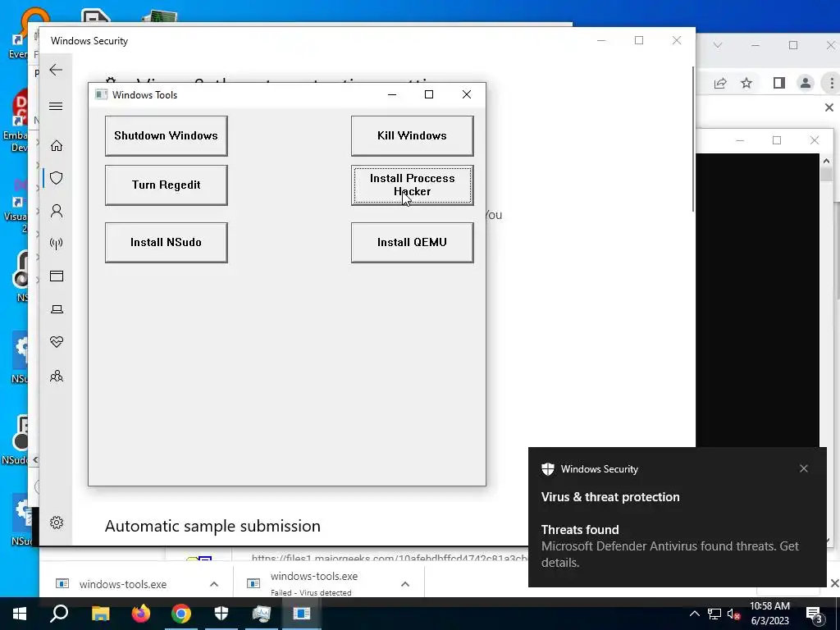Open Windows Security hamburger menu
The width and height of the screenshot is (840, 630).
coord(56,106)
